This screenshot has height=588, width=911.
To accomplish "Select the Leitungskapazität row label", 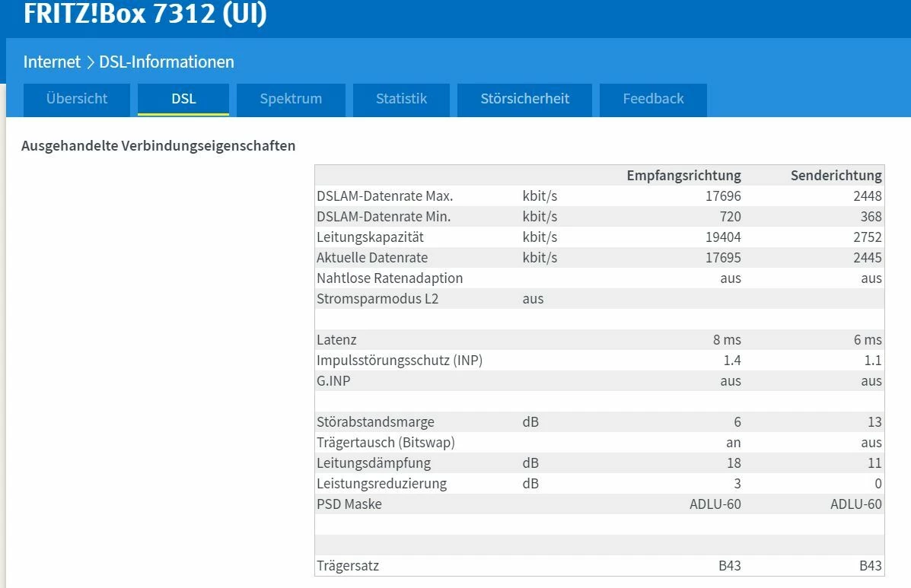I will (x=370, y=237).
